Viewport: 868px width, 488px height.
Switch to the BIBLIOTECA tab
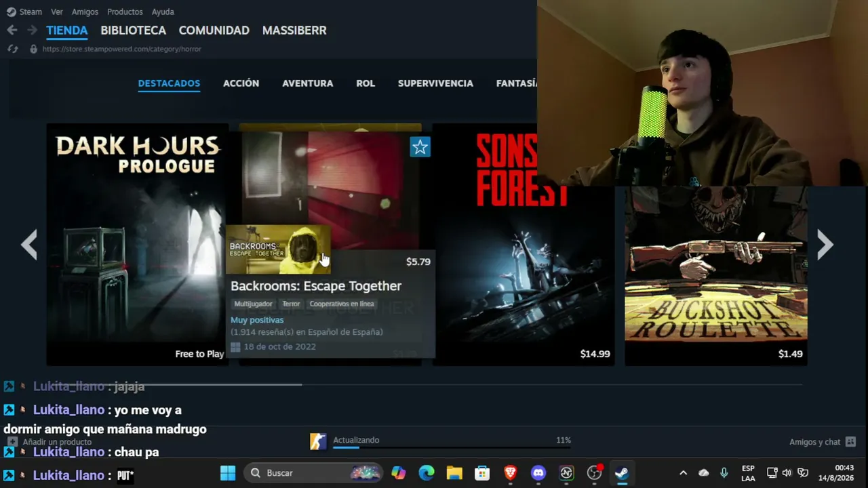pyautogui.click(x=133, y=30)
